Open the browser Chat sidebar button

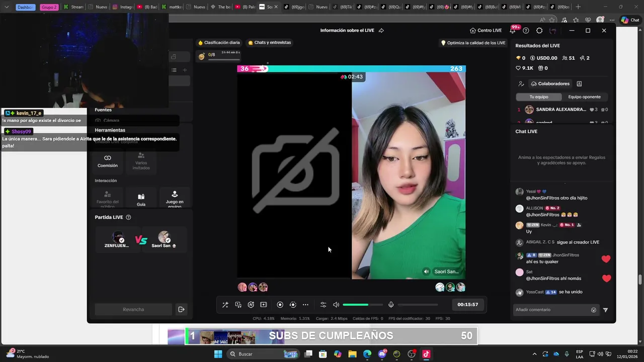click(630, 20)
